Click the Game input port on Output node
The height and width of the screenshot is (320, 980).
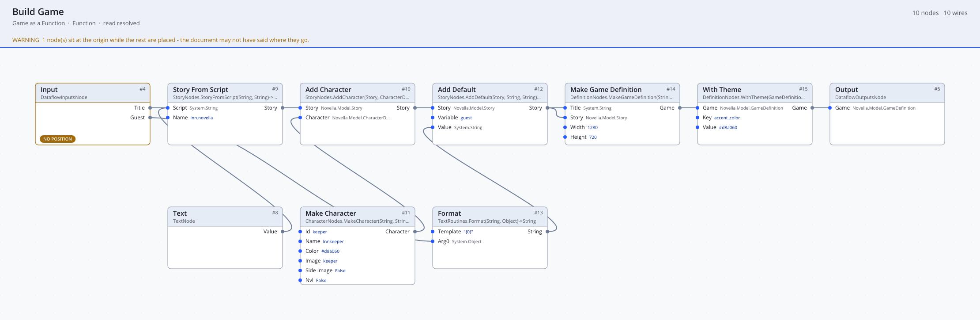[830, 108]
